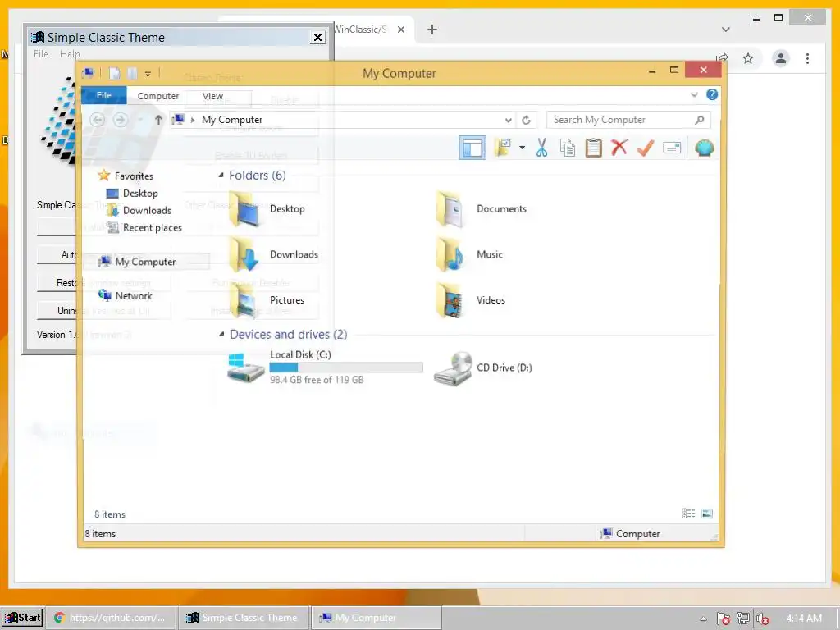Switch to the details view icon in the status bar
The width and height of the screenshot is (840, 630).
pos(688,514)
